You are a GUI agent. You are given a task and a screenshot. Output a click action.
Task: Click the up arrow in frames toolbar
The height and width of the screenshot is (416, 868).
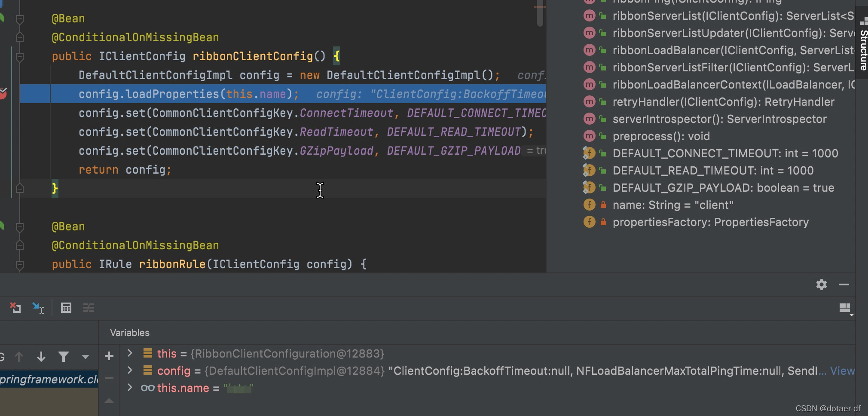tap(19, 357)
